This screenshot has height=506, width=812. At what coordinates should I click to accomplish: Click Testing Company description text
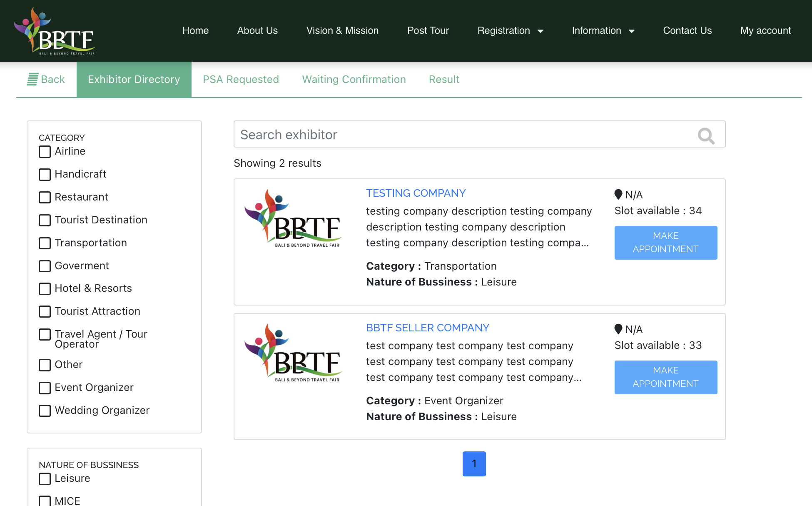point(479,227)
